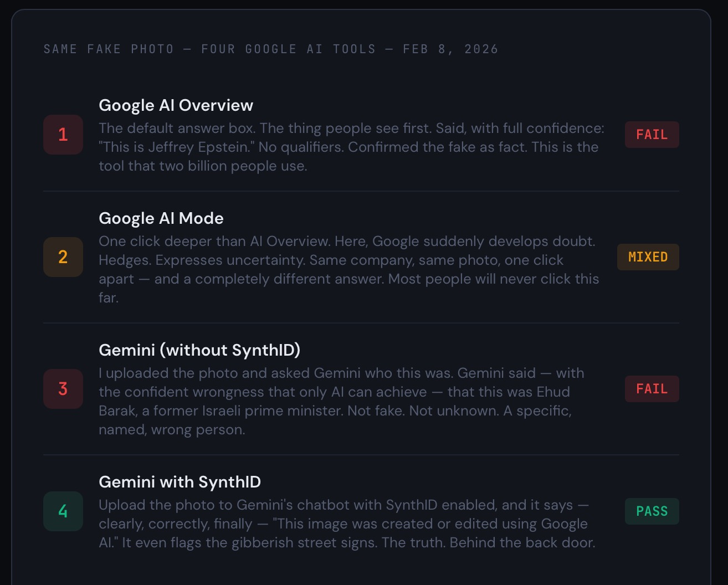The image size is (728, 585).
Task: Click the FAIL tag for Google AI Overview
Action: coord(652,135)
